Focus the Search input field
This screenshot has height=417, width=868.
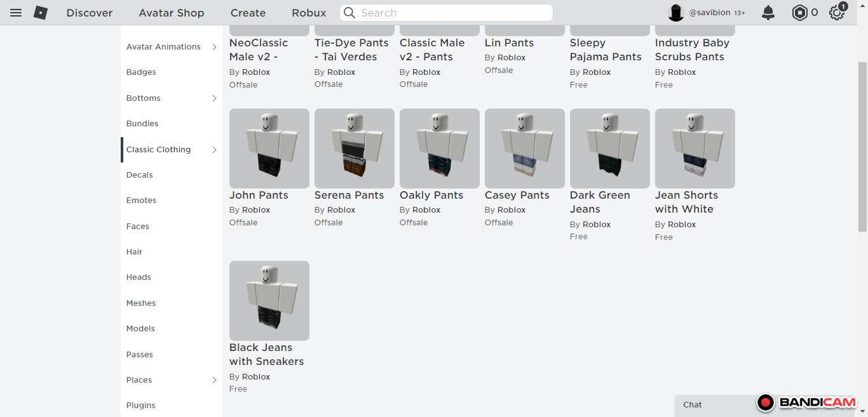(451, 13)
